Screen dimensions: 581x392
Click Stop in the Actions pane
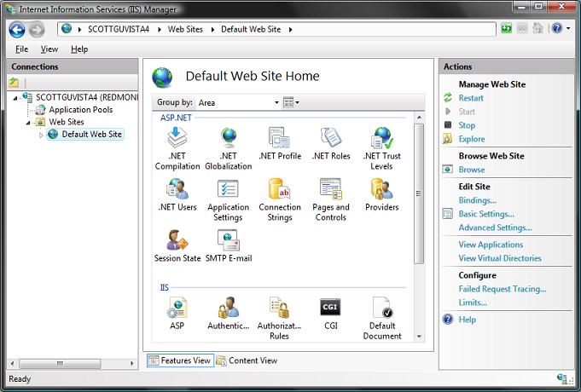pos(467,125)
